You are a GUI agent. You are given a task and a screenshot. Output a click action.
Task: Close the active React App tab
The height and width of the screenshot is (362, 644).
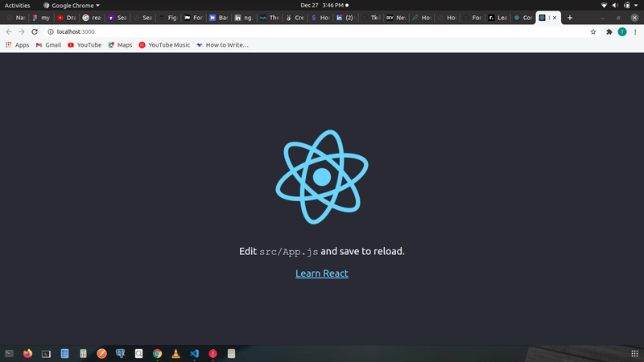click(x=555, y=18)
